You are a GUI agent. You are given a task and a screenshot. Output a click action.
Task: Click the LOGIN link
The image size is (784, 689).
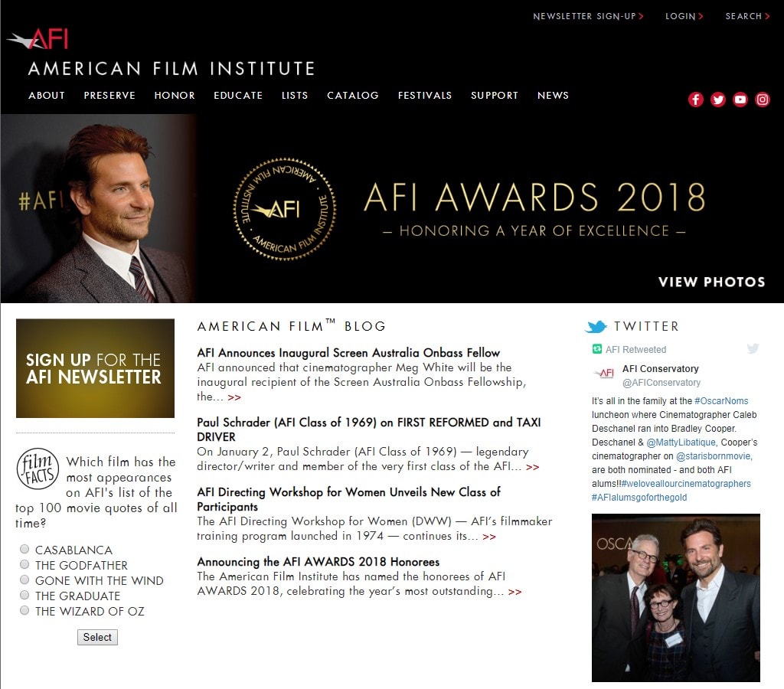684,17
